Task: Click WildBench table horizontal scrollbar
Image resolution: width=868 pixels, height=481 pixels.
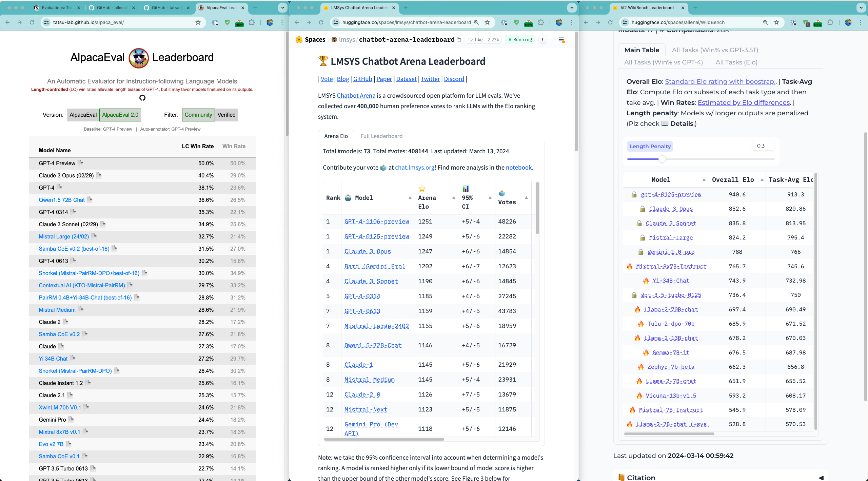Action: 669,434
